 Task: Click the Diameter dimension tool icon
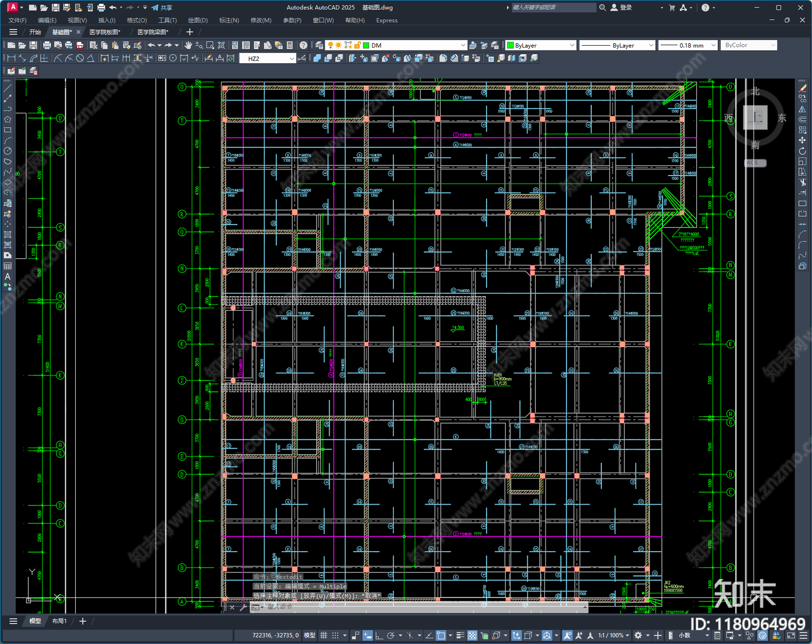coord(80,58)
